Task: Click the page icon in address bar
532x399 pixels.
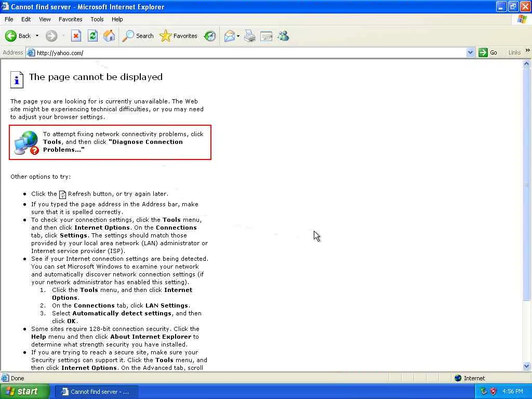Action: click(31, 52)
